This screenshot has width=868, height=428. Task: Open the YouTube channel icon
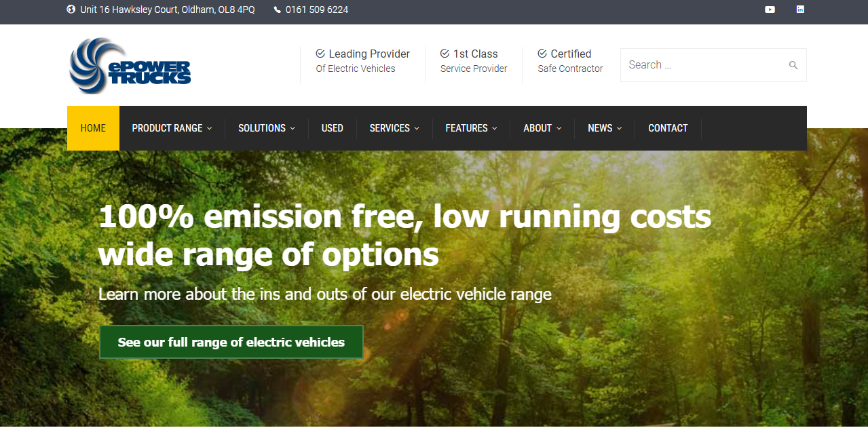pos(770,9)
